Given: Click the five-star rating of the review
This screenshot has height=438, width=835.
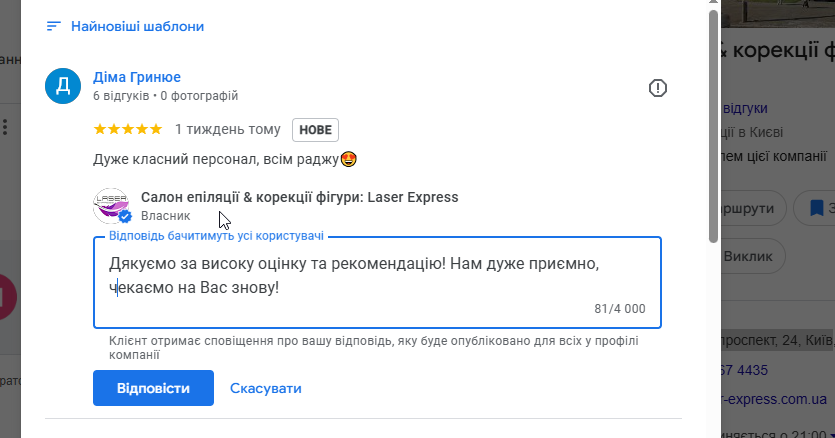Looking at the screenshot, I should [x=127, y=129].
